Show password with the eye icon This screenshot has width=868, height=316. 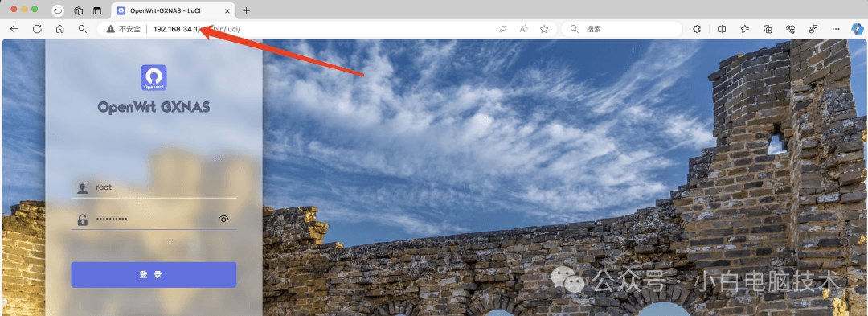click(x=223, y=220)
